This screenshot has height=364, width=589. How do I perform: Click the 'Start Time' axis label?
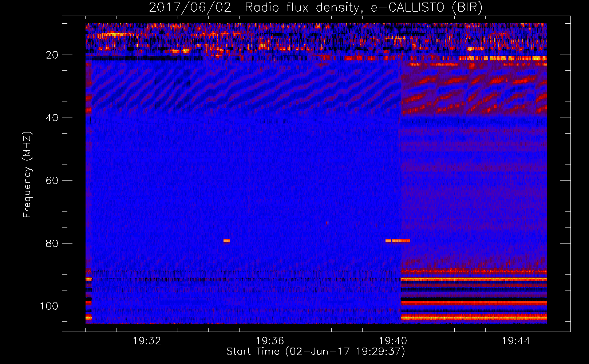coord(316,352)
